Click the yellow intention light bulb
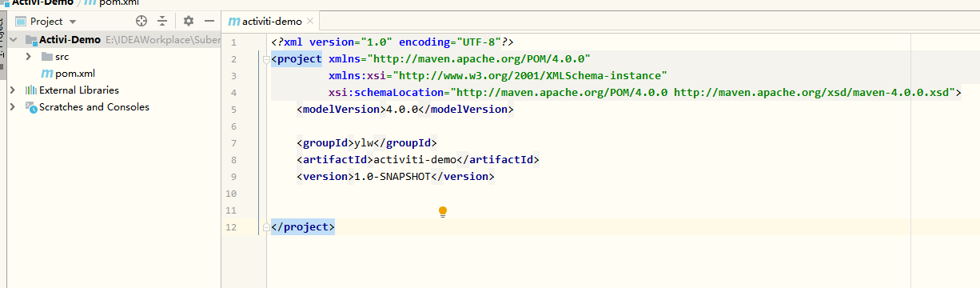 click(443, 212)
